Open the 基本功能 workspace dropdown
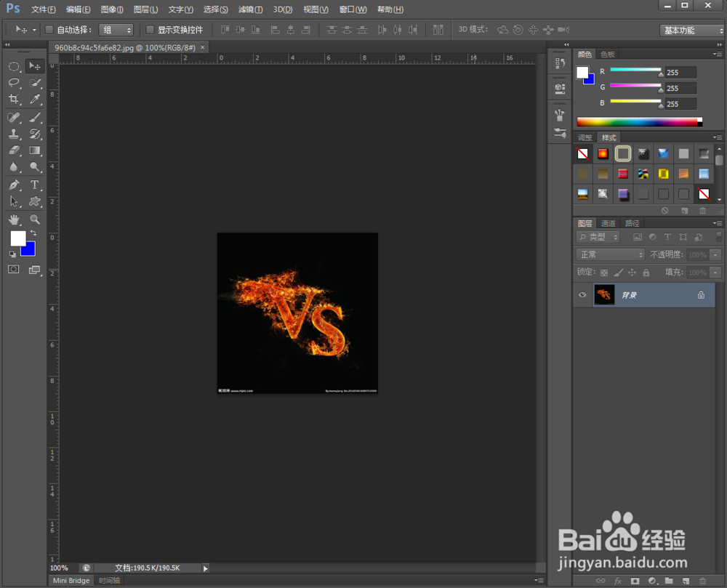This screenshot has width=727, height=588. point(691,30)
